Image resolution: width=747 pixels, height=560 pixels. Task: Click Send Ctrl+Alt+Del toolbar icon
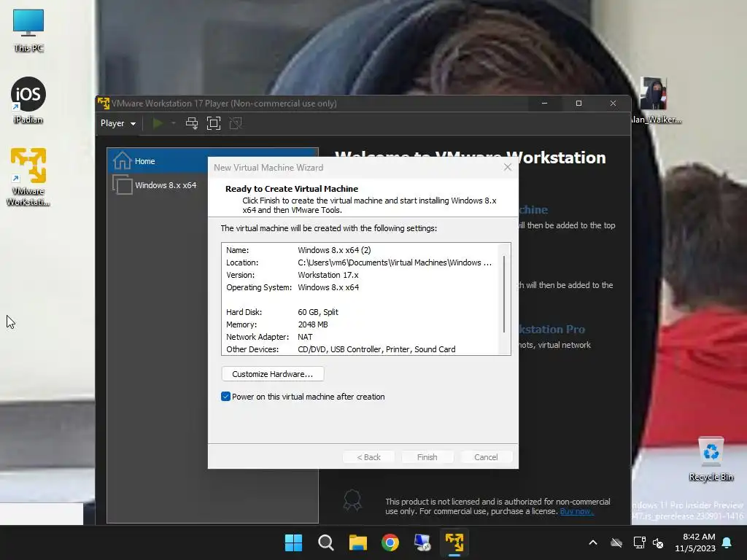pos(192,123)
